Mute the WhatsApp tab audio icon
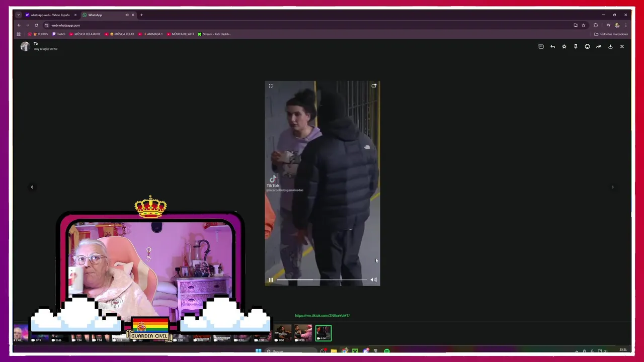The height and width of the screenshot is (362, 644). (x=127, y=15)
